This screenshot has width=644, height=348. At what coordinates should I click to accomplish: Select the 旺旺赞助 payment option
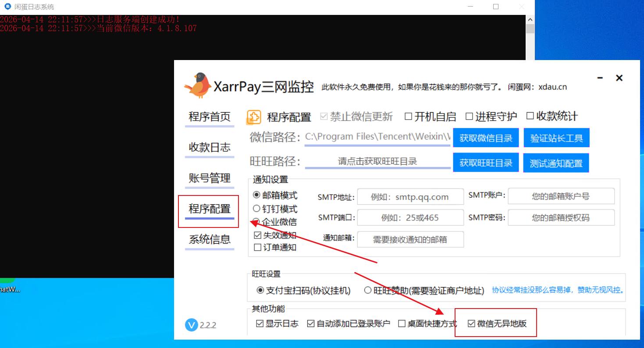[368, 290]
